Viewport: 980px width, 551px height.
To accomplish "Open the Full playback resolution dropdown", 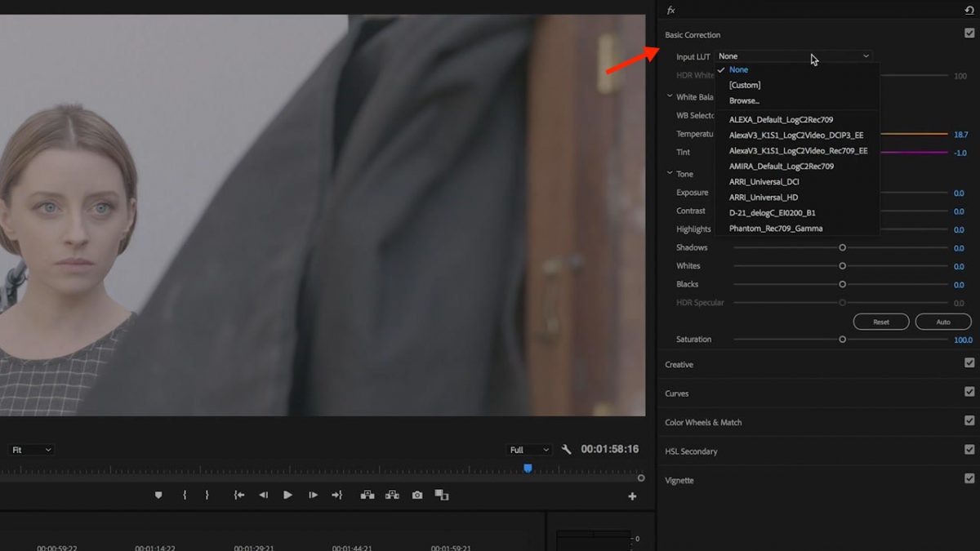I will point(528,449).
